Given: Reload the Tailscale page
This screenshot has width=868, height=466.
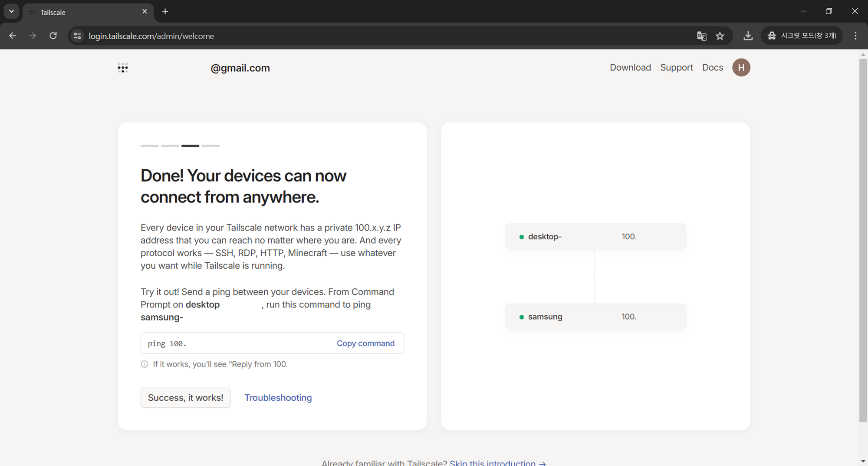Looking at the screenshot, I should [53, 36].
